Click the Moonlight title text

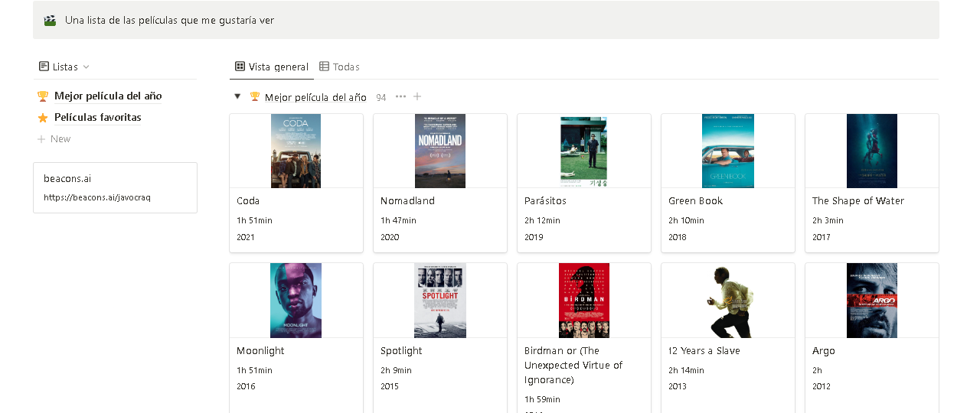pos(260,351)
